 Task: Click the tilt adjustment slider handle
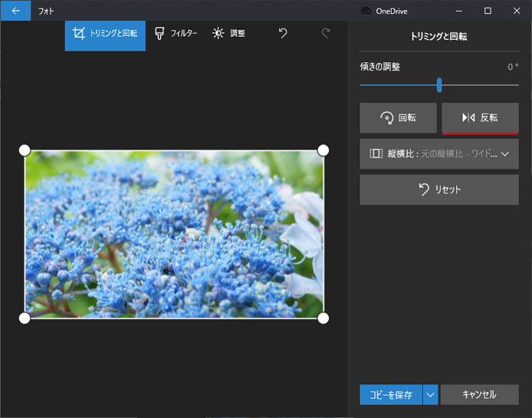pos(439,85)
